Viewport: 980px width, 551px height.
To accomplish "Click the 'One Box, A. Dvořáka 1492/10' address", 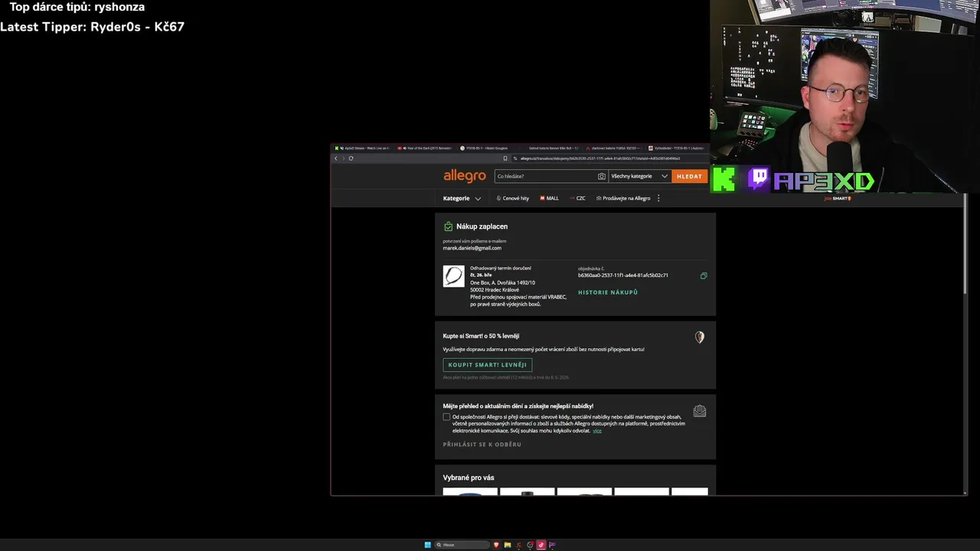I will coord(502,282).
